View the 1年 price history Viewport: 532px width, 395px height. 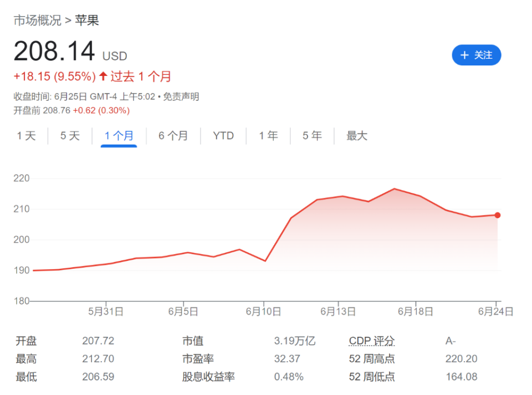coord(268,135)
